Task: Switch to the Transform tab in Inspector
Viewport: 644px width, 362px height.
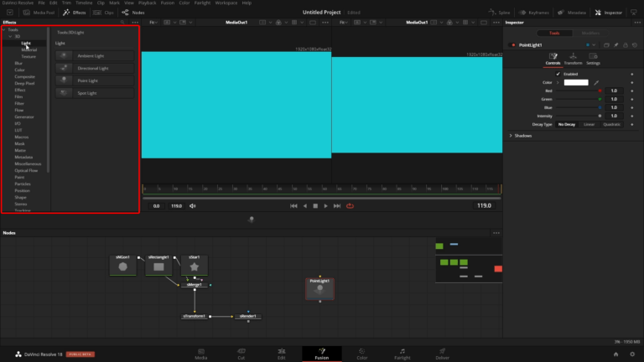Action: 573,59
